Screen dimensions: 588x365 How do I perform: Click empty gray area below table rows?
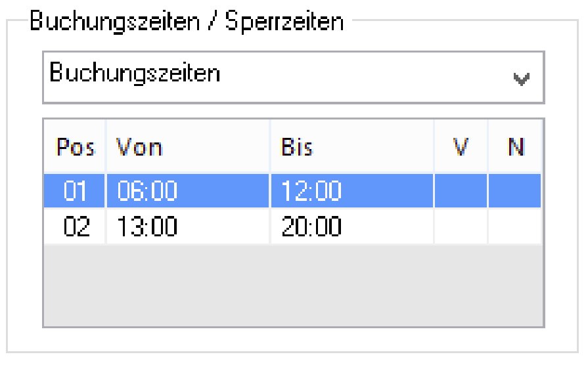[293, 285]
